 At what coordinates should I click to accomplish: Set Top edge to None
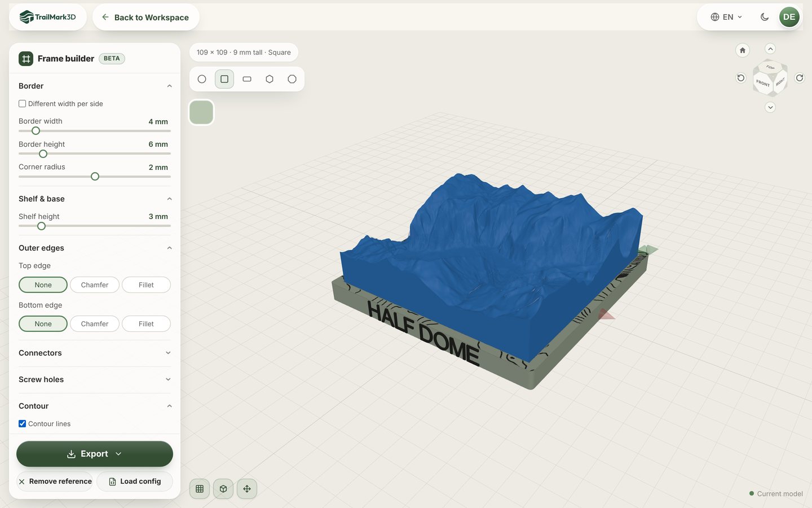[x=43, y=285]
